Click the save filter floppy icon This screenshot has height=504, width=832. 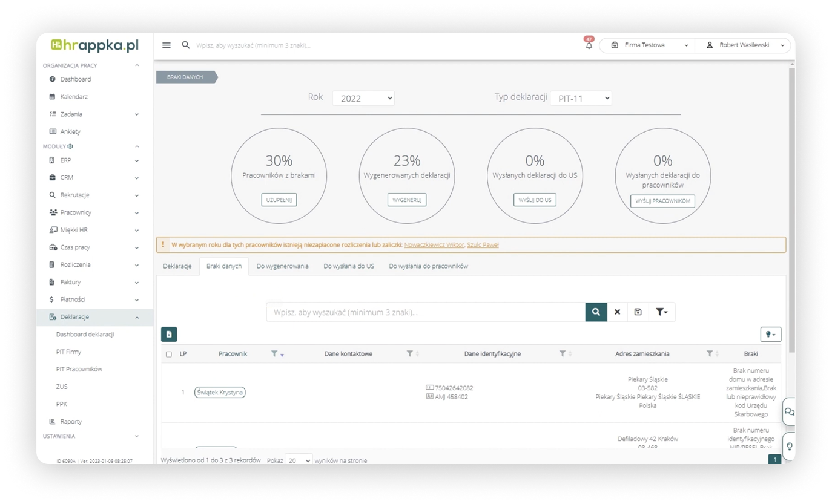click(638, 312)
